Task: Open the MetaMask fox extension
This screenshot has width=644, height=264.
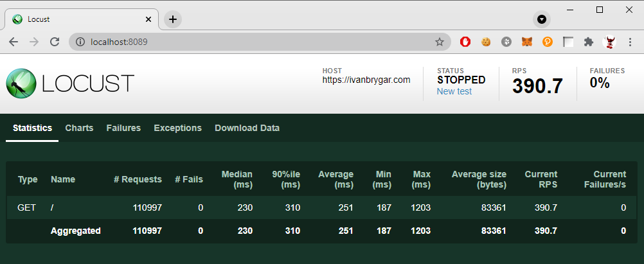Action: tap(526, 42)
